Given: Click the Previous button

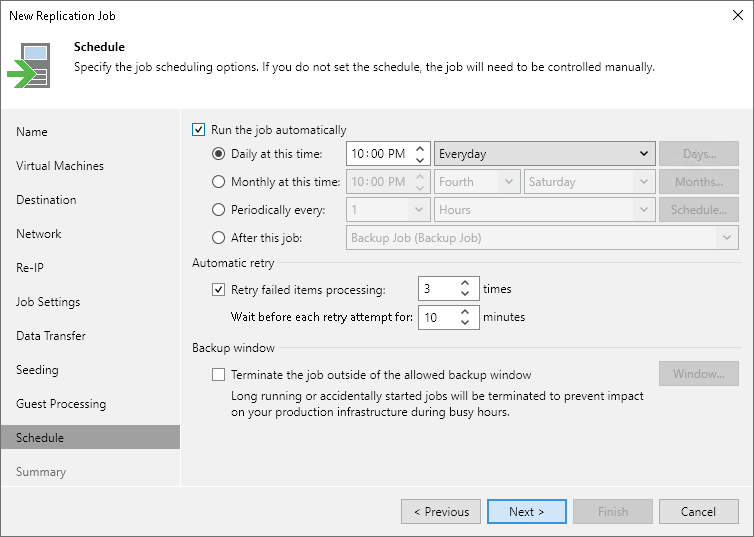Looking at the screenshot, I should click(x=441, y=512).
